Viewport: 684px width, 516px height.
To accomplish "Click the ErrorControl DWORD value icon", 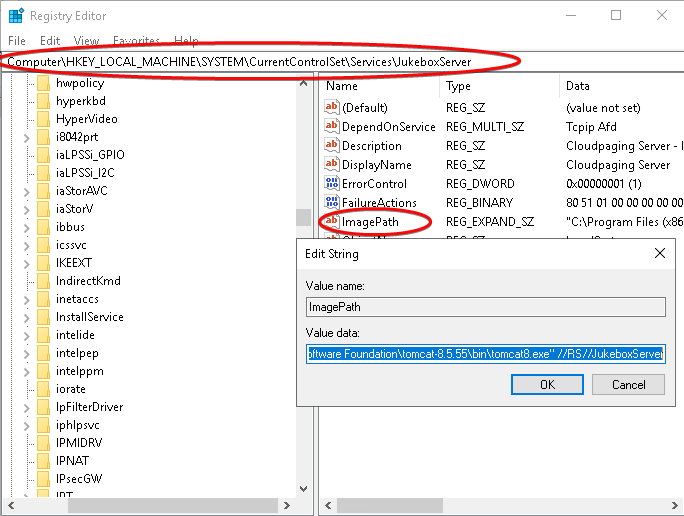I will [x=332, y=184].
